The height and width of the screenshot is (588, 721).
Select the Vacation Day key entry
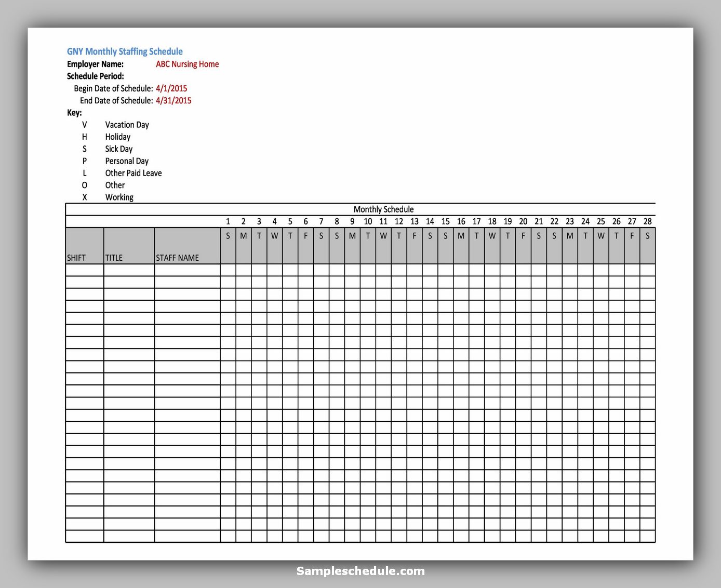127,125
